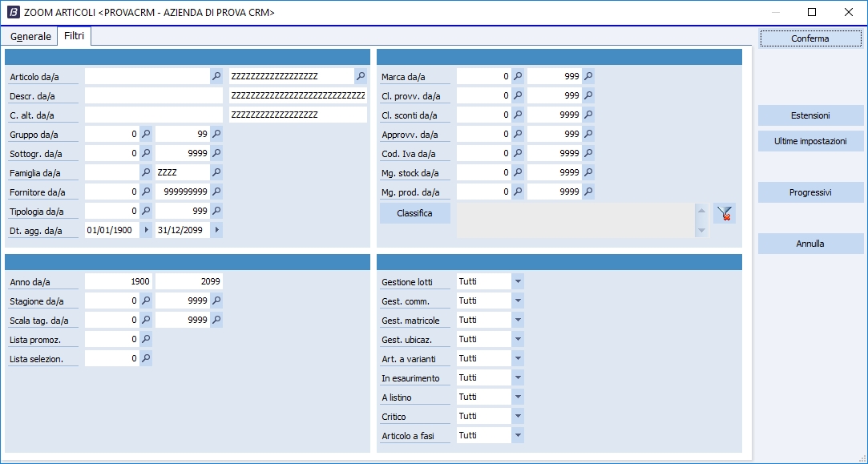Open lookup for Cl. sconti a 9999

coord(588,115)
